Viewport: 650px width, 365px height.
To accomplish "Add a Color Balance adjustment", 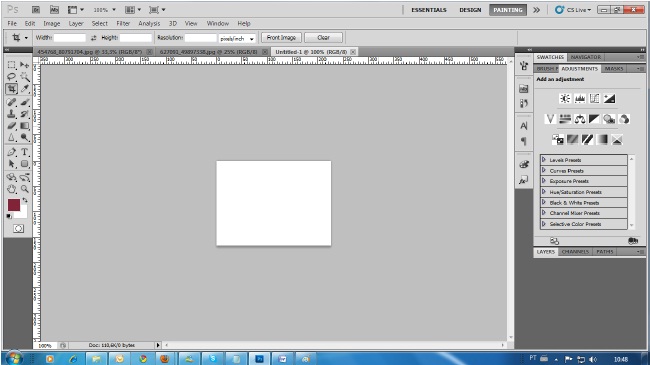I will click(580, 119).
